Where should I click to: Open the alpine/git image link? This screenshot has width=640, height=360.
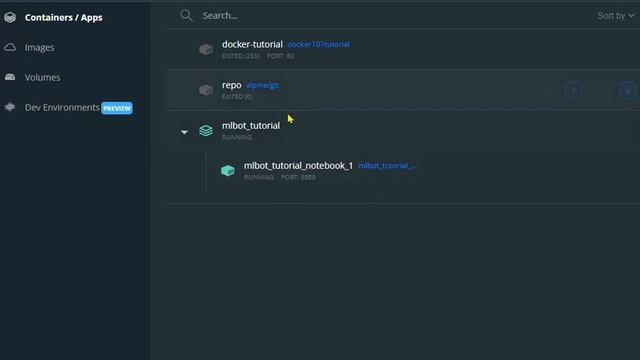tap(263, 85)
